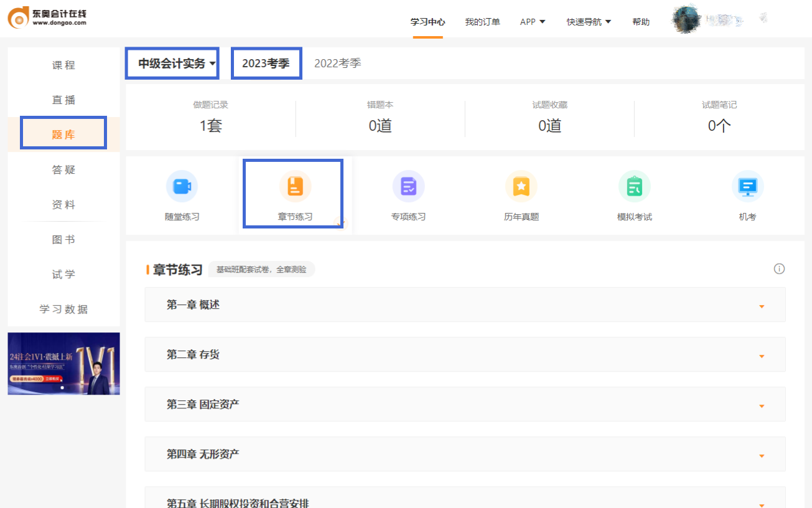View the 错题本 wrong questions record
Viewport: 812px width, 508px height.
pos(380,117)
